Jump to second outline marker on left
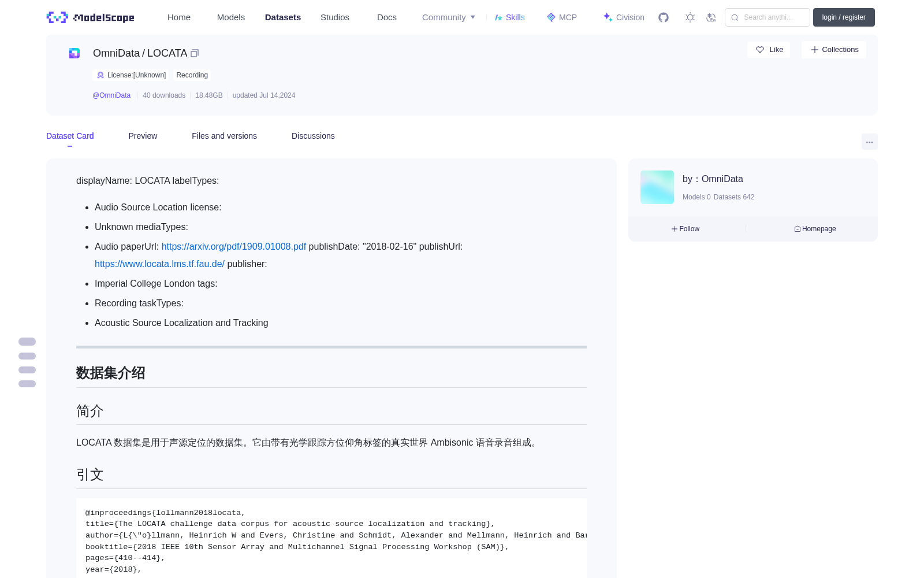Screen dimensions: 924x578 click(27, 356)
